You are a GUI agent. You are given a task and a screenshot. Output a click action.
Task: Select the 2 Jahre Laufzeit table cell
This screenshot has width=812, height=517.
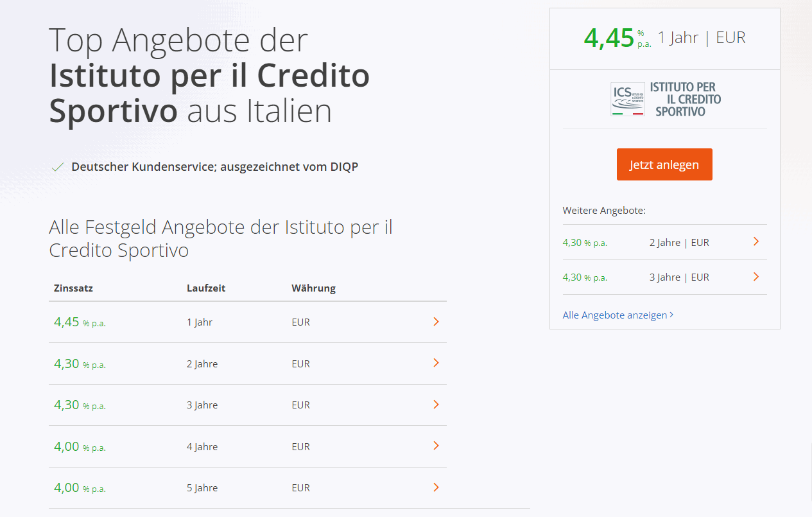202,364
